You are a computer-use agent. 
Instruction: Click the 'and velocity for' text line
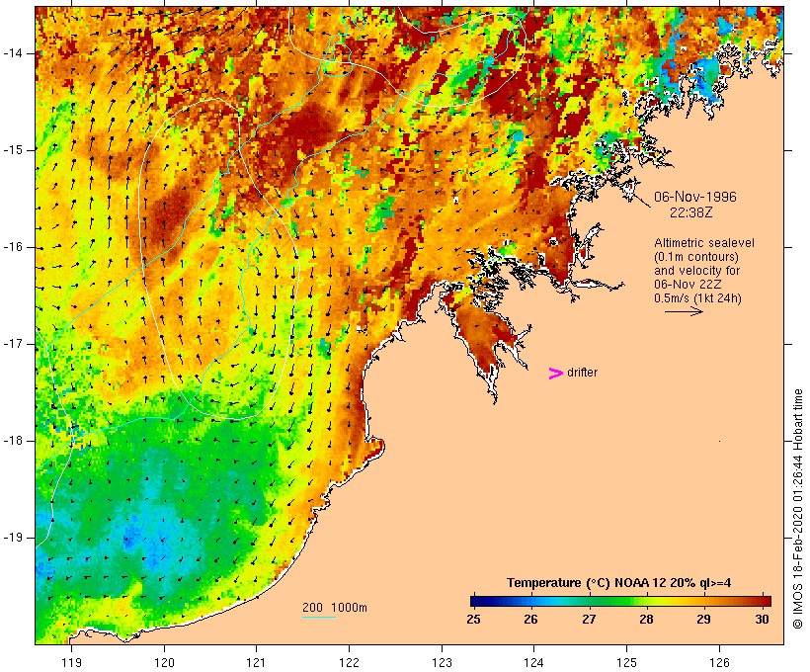[x=696, y=271]
